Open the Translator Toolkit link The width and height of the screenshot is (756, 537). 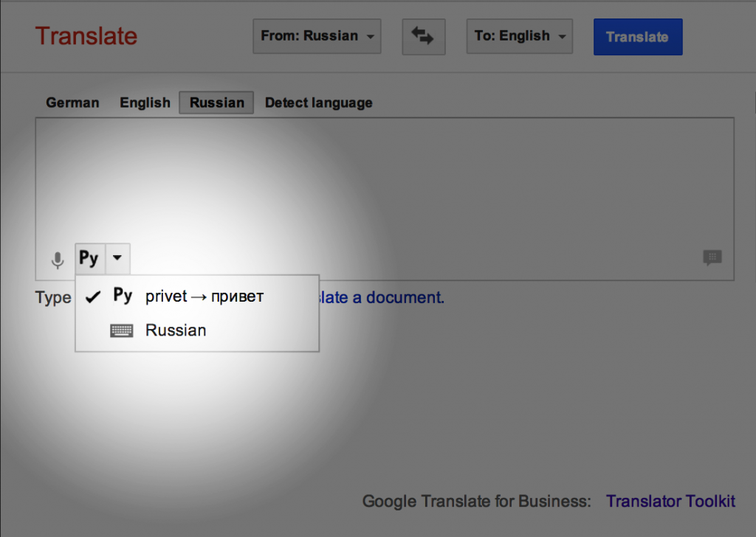(670, 502)
